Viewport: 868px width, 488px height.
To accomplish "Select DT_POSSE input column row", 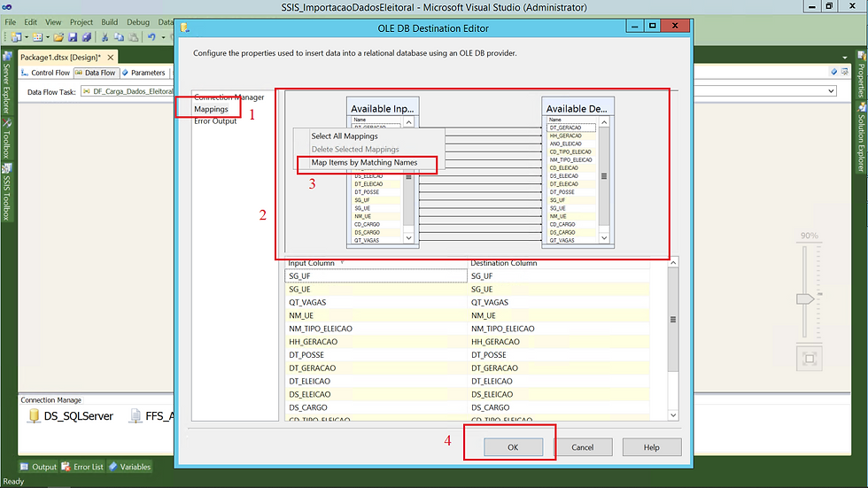I will point(376,354).
